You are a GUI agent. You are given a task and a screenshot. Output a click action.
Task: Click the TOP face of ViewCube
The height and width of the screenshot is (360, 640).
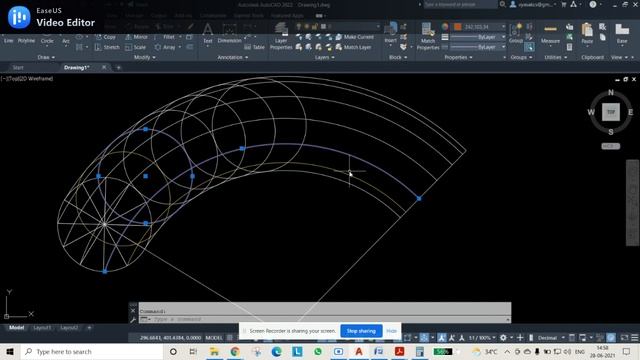tap(611, 112)
